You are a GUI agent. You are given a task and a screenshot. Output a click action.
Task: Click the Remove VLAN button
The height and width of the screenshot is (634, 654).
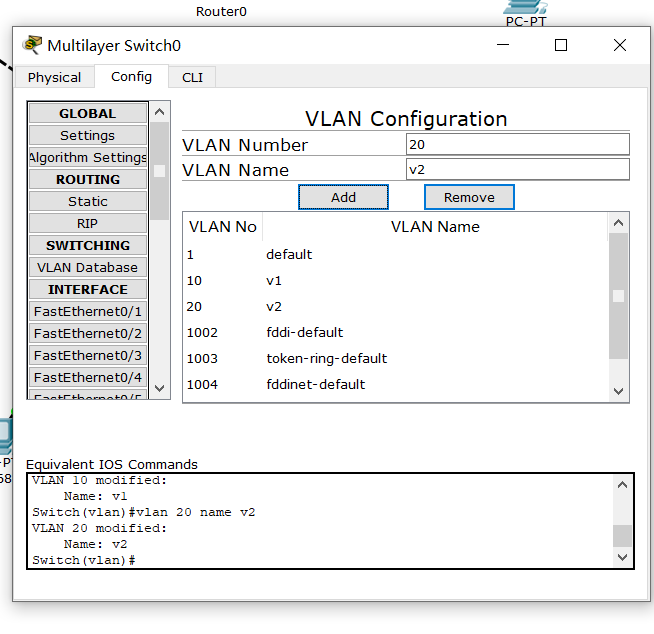[469, 197]
